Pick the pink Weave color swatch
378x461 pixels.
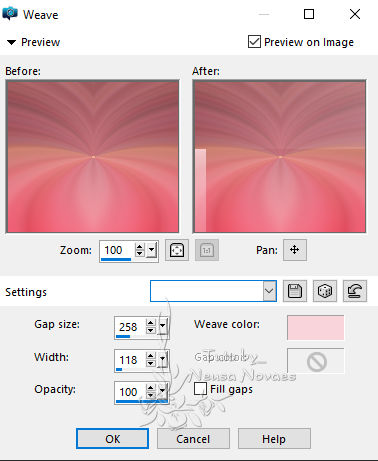tap(316, 328)
